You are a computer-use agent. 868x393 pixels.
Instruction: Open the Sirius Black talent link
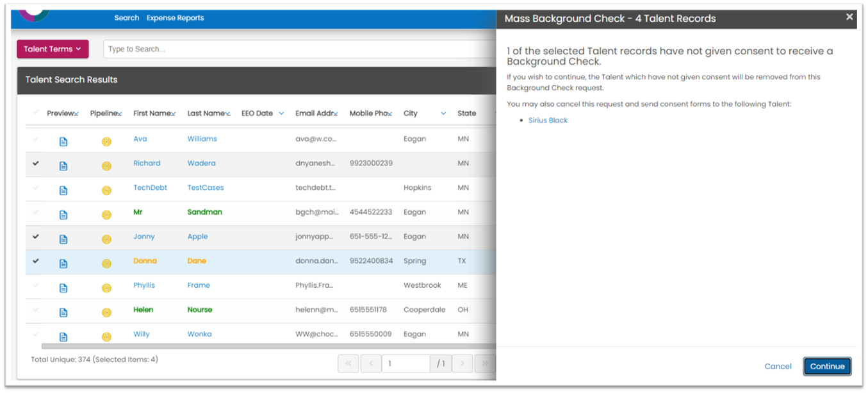click(548, 120)
